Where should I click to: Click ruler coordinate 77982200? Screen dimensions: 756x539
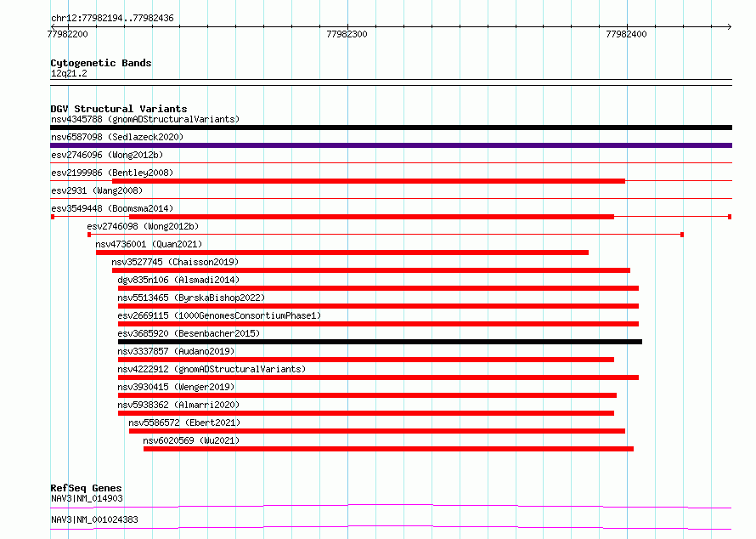pyautogui.click(x=67, y=34)
